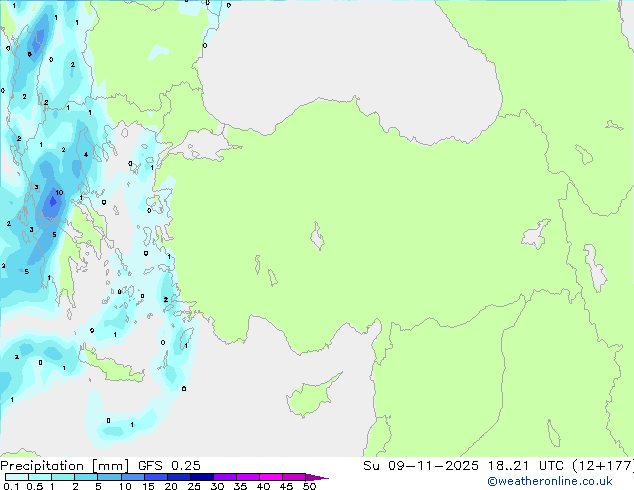Click the '0.1' legend scale label
This screenshot has height=490, width=634.
coord(11,486)
